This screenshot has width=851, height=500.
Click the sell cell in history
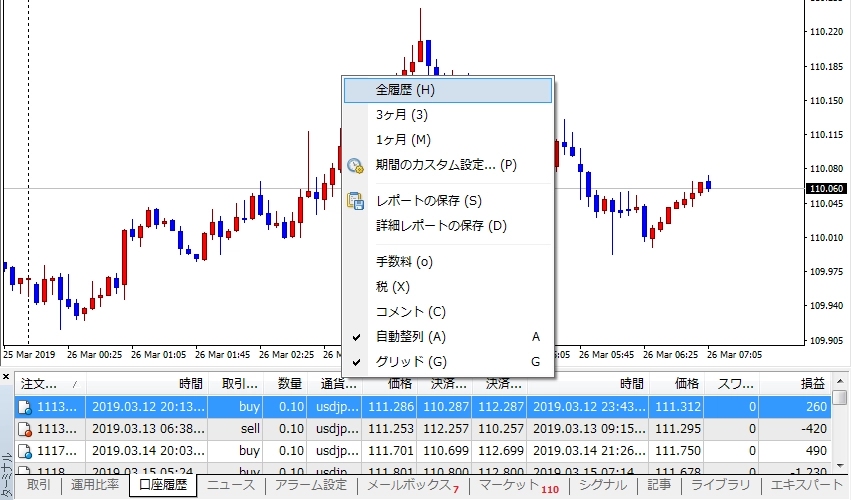click(x=250, y=429)
